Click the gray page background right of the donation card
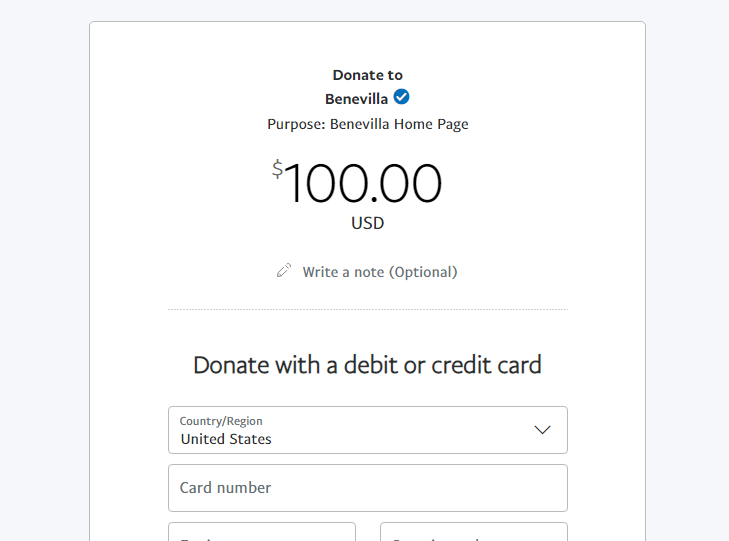Viewport: 729px width, 541px height. tap(687, 270)
